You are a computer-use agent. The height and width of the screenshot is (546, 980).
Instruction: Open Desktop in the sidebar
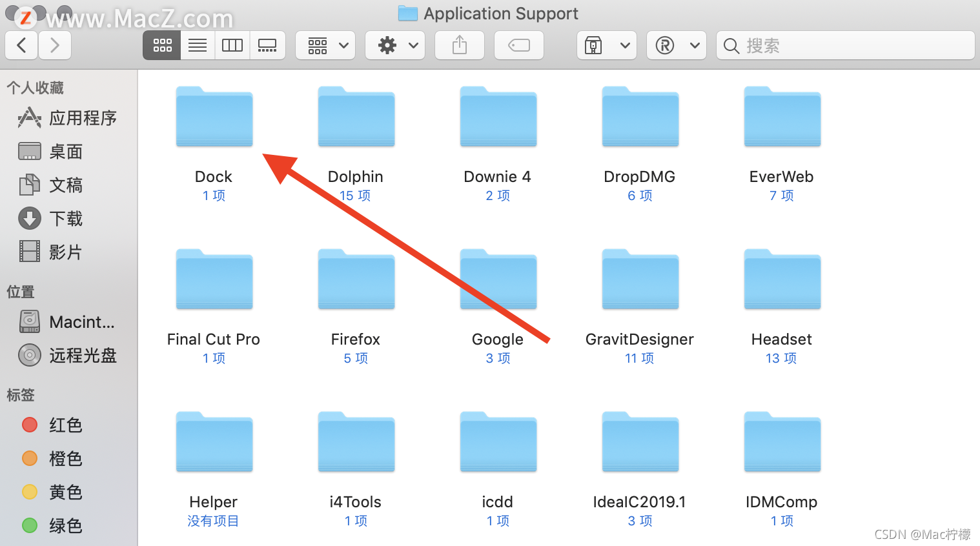51,152
